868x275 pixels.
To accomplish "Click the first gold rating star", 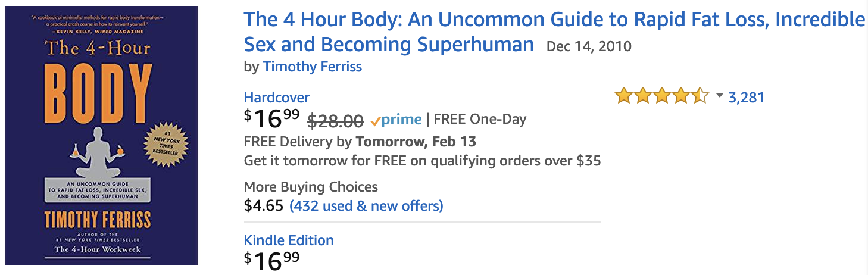I will [624, 96].
